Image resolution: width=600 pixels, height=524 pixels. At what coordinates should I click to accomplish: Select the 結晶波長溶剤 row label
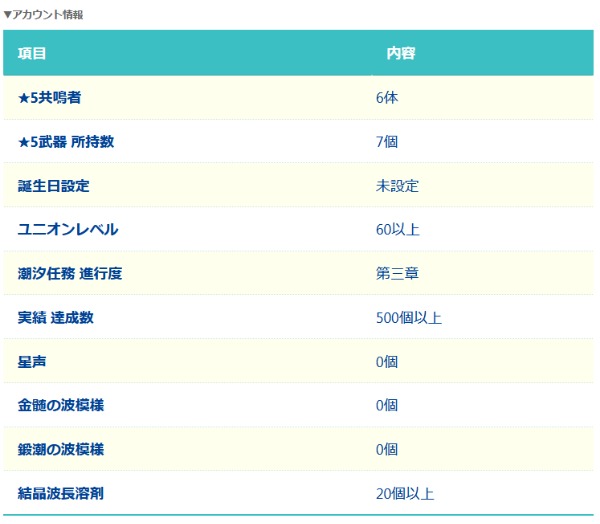tap(60, 493)
